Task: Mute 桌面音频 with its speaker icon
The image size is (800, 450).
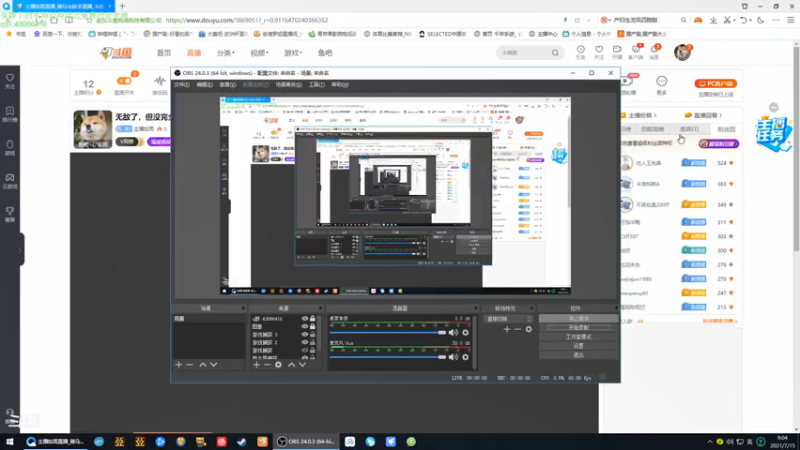Action: [x=453, y=332]
